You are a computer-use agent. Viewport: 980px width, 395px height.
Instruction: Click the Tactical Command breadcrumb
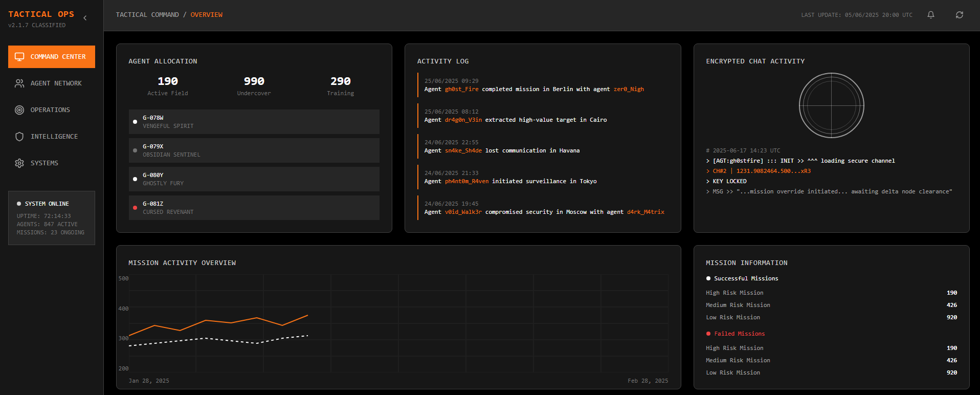click(147, 15)
